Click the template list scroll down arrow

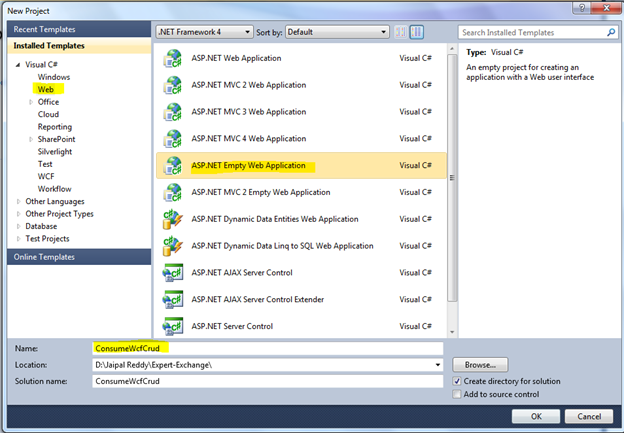point(452,332)
